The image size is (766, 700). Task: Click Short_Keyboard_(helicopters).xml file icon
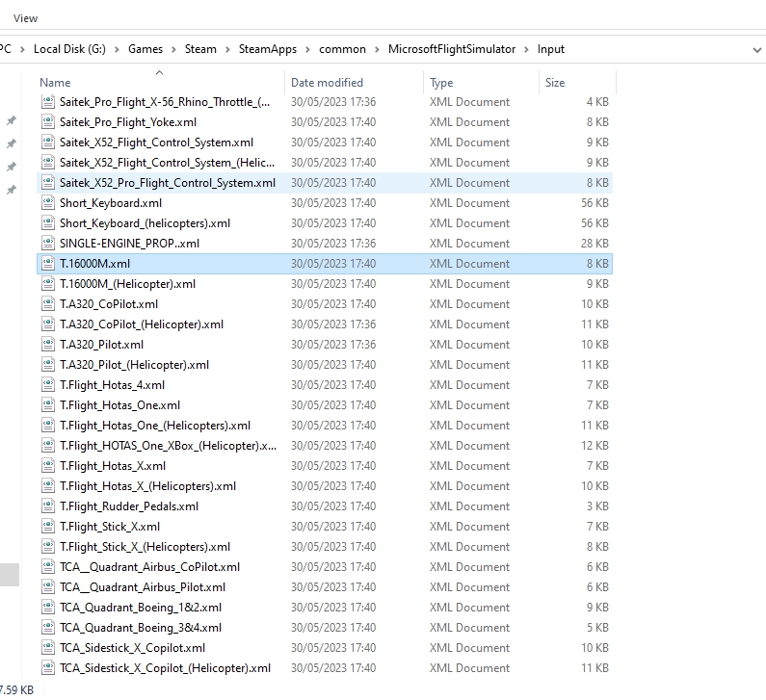pyautogui.click(x=48, y=223)
